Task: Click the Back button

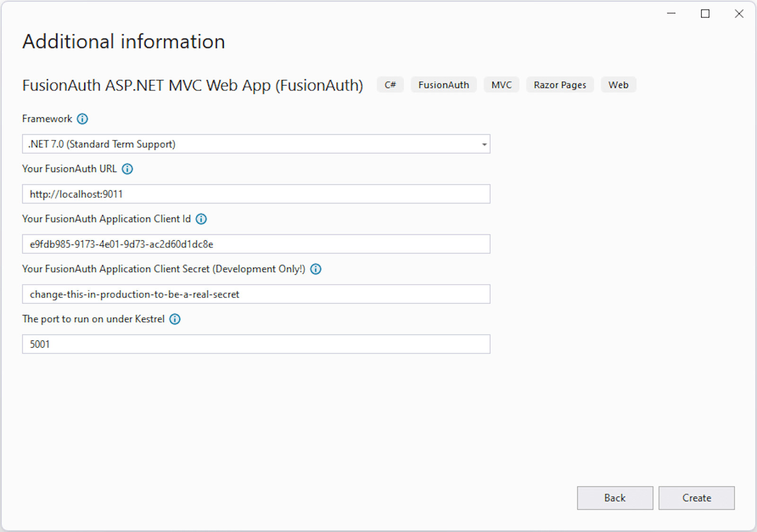Action: coord(615,498)
